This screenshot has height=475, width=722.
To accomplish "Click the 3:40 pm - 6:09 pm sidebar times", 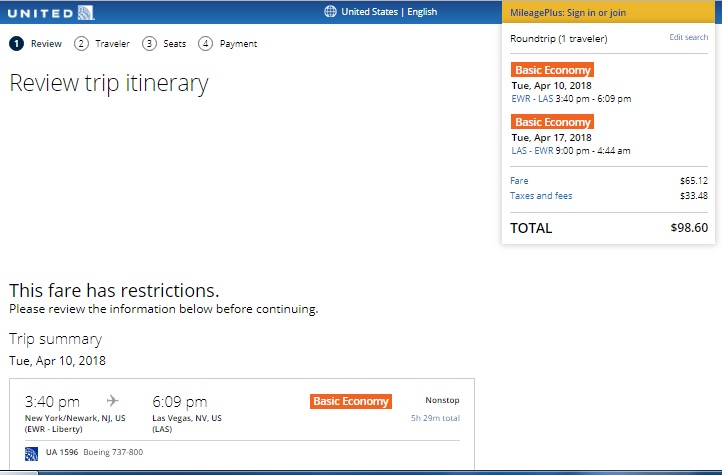I will 593,98.
